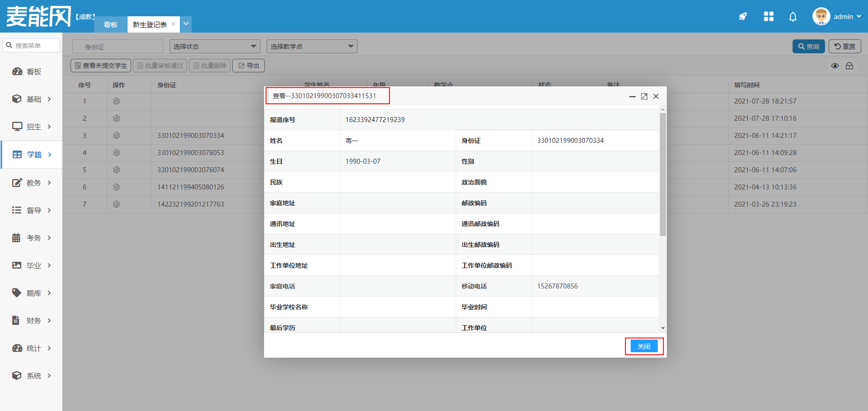Expand the 教务 sidebar menu

coord(32,183)
